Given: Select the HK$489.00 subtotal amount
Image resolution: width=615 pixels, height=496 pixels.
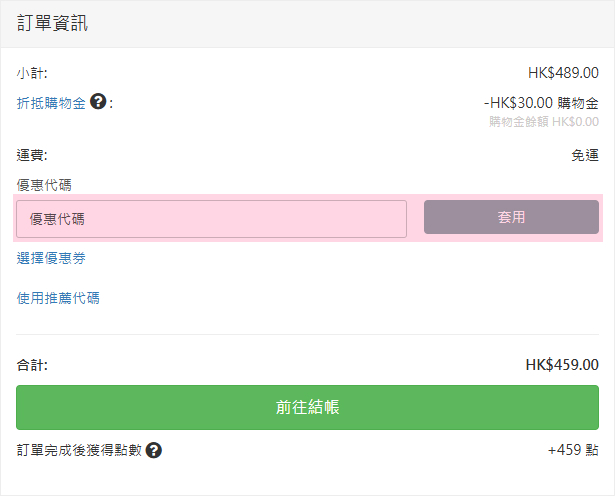Looking at the screenshot, I should [x=563, y=73].
